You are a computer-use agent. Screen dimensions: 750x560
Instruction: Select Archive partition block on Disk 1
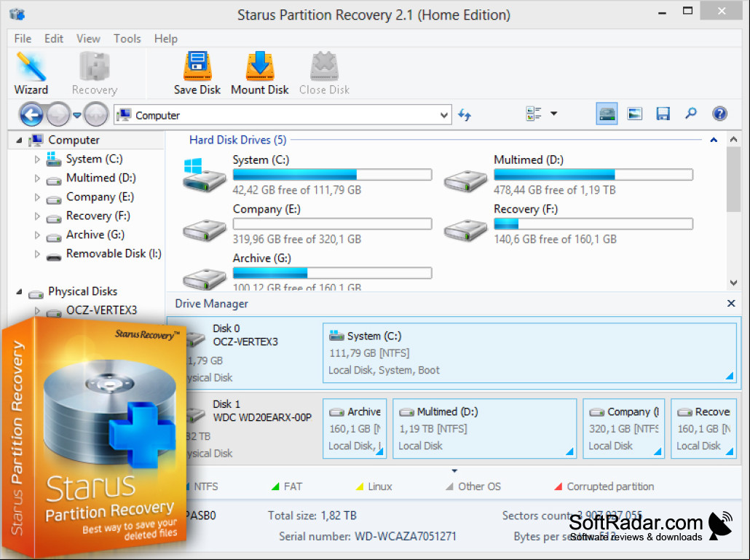[x=355, y=428]
